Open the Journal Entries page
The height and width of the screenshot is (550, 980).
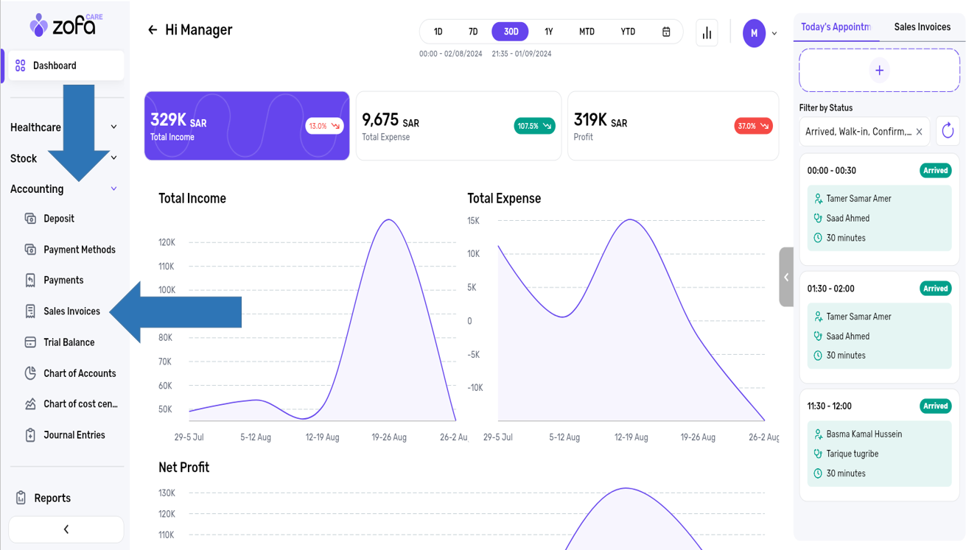click(x=74, y=435)
